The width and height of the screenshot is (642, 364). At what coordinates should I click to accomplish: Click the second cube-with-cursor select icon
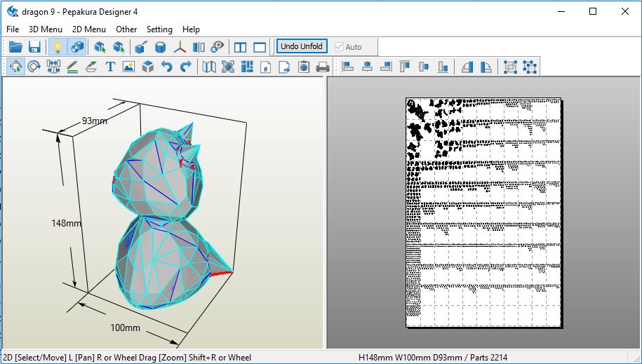119,47
